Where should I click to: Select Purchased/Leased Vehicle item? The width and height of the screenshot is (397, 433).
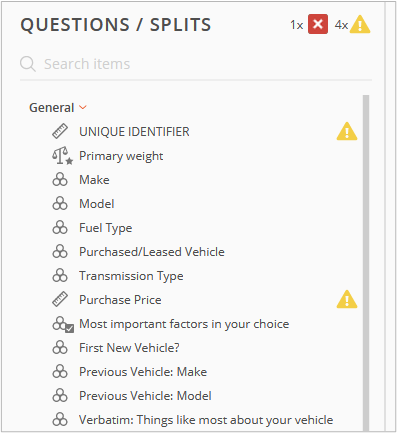click(152, 252)
